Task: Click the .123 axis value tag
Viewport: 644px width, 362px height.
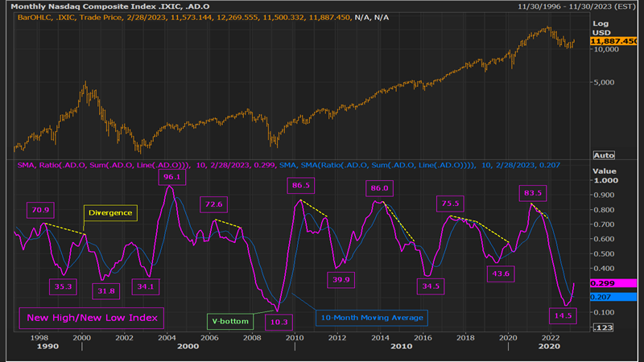Action: point(604,327)
